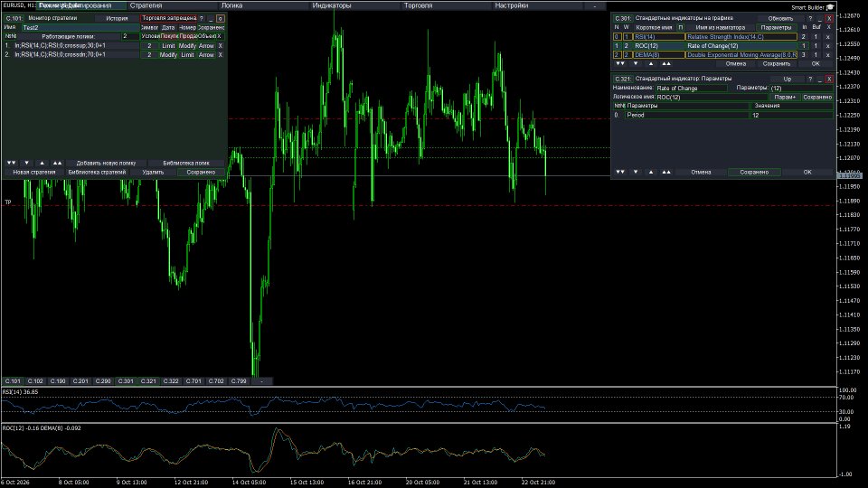Click double down arrow in C.301 indicators panel
This screenshot has width=868, height=488.
point(620,63)
